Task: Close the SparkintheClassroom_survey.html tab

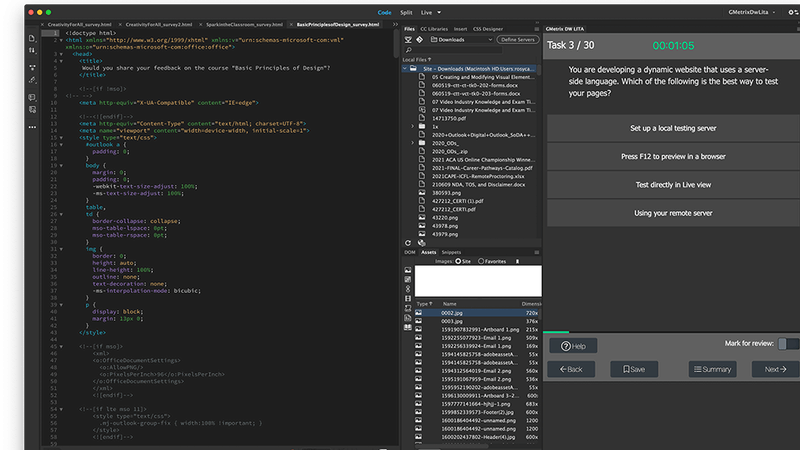Action: coord(201,24)
